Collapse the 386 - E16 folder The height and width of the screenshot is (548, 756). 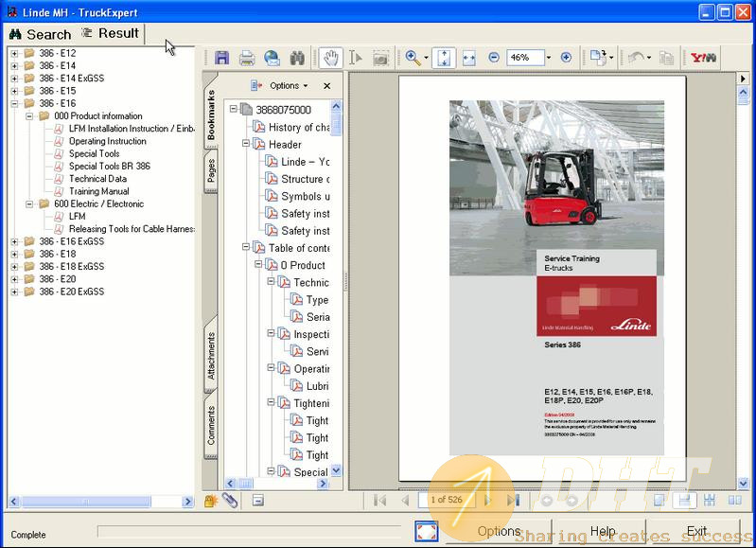[x=14, y=104]
